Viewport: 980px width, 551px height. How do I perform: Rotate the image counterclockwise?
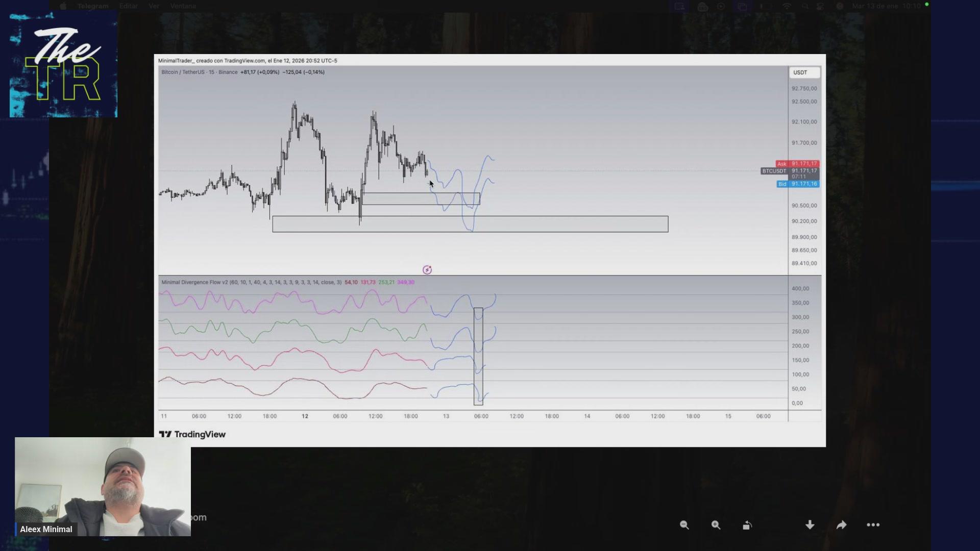[747, 525]
